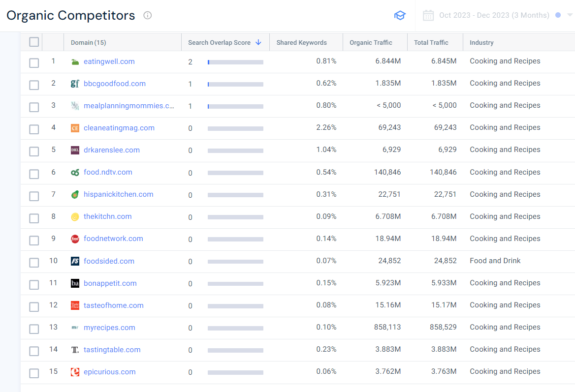Viewport: 575px width, 392px height.
Task: Open the graduation cap learning icon
Action: (400, 15)
